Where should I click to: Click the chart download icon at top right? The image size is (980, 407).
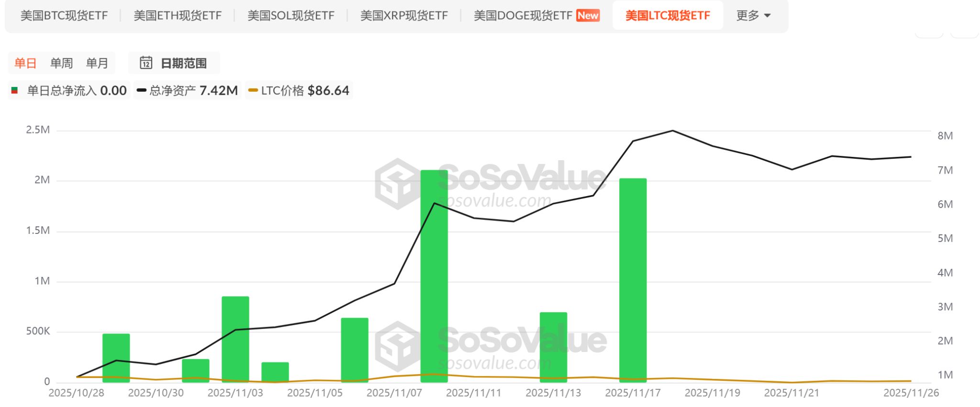click(929, 34)
